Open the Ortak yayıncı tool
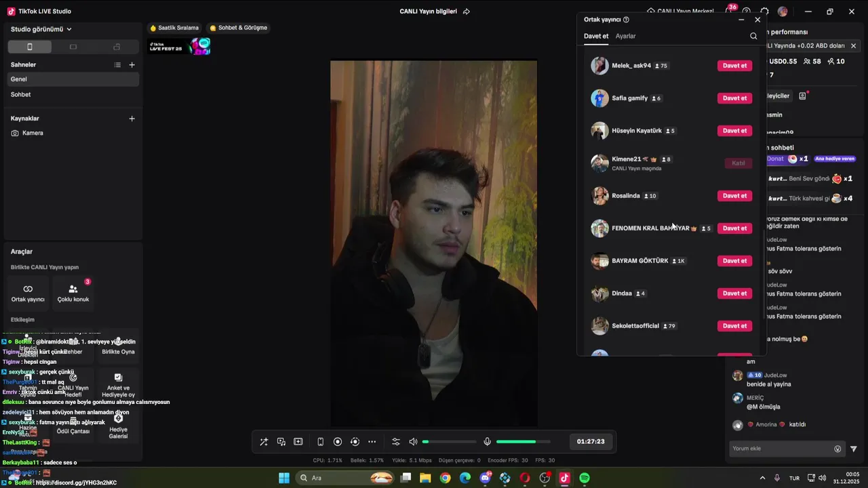 point(28,293)
